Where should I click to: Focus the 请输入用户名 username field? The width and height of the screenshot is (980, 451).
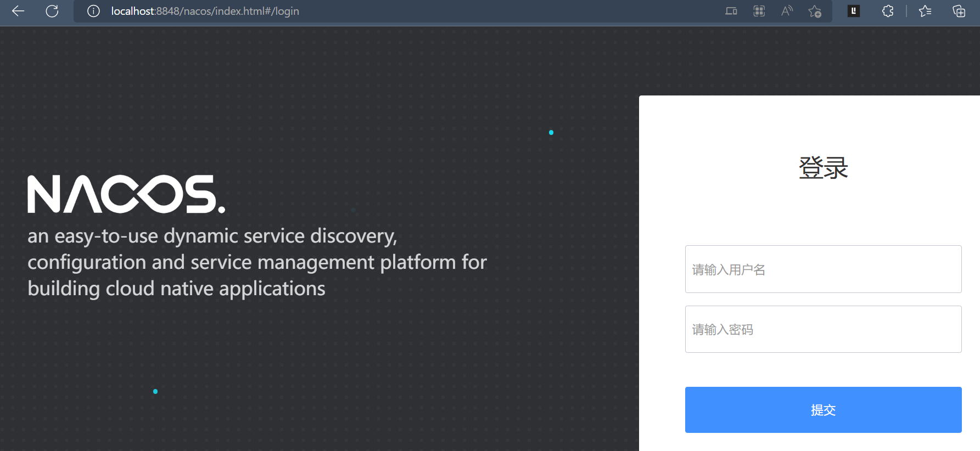pyautogui.click(x=823, y=269)
